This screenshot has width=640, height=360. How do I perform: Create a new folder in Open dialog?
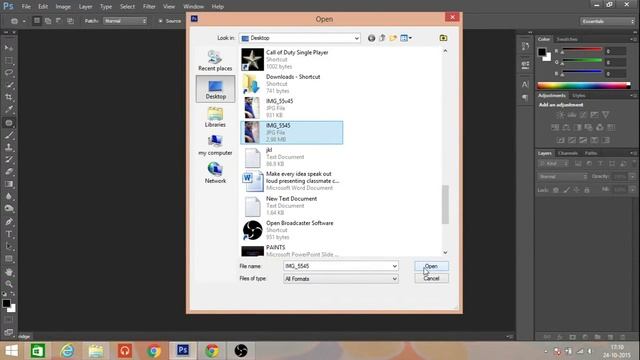point(393,38)
